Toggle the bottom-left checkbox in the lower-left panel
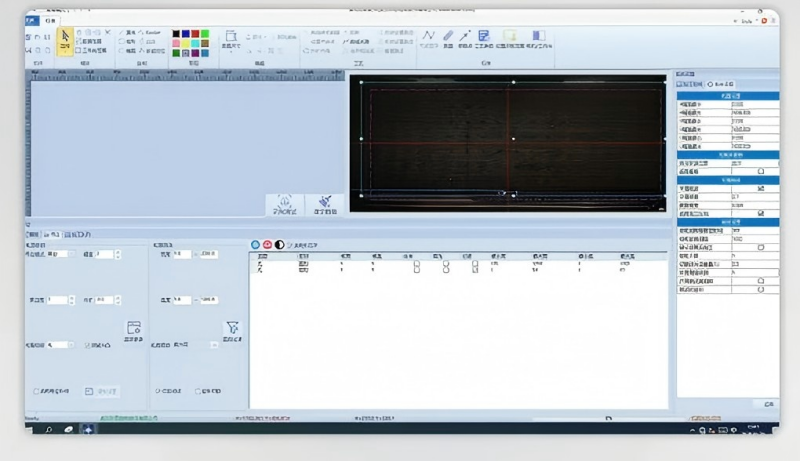800x461 pixels. [37, 391]
